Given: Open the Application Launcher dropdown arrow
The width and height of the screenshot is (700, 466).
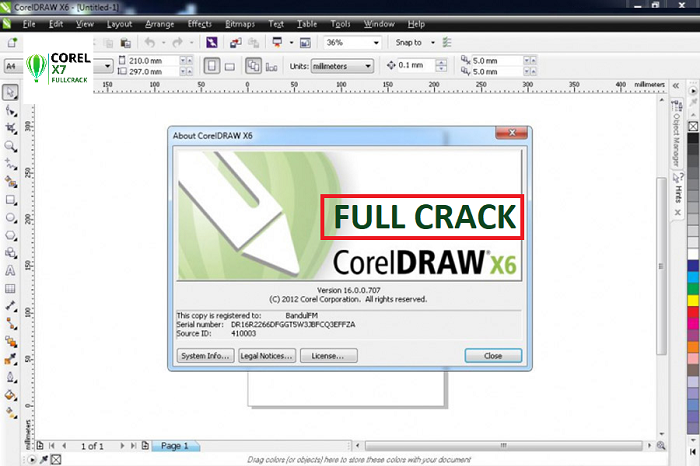Looking at the screenshot, I should point(291,43).
